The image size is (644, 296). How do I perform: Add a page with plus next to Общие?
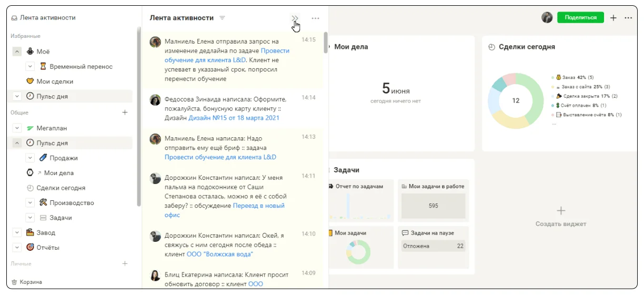[125, 113]
